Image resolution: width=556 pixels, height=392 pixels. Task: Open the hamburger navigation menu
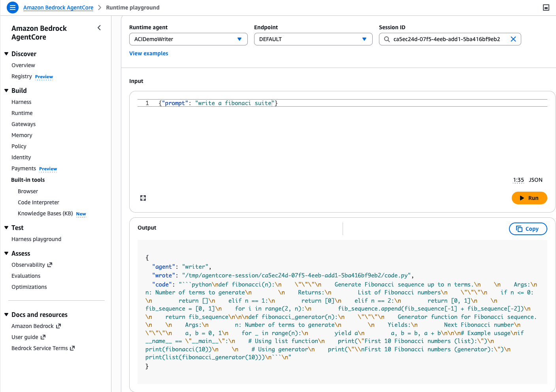click(x=13, y=8)
